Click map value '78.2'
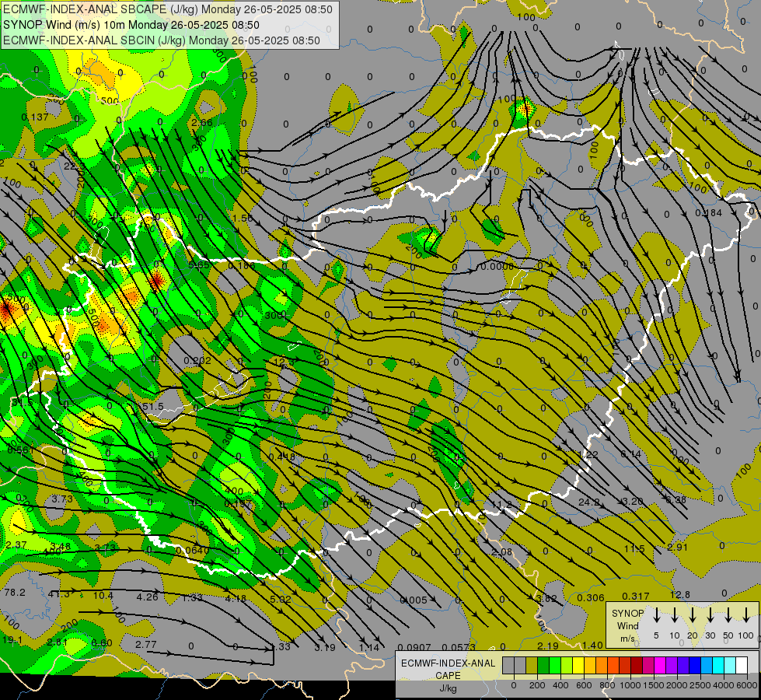Screen dimensions: 761x700 [x=15, y=592]
